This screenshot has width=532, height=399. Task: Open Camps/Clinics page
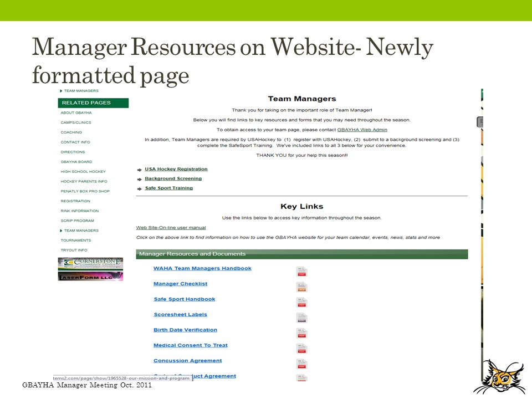(76, 122)
